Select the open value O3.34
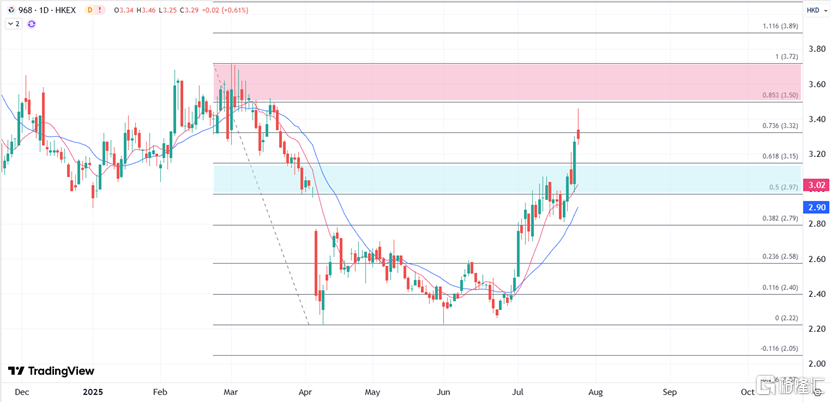Image resolution: width=831 pixels, height=402 pixels. pyautogui.click(x=123, y=10)
